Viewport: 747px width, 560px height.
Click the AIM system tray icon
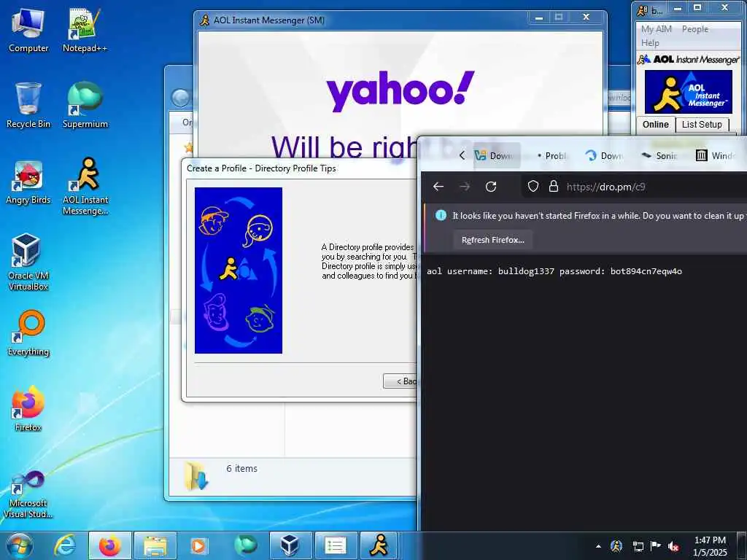point(616,546)
